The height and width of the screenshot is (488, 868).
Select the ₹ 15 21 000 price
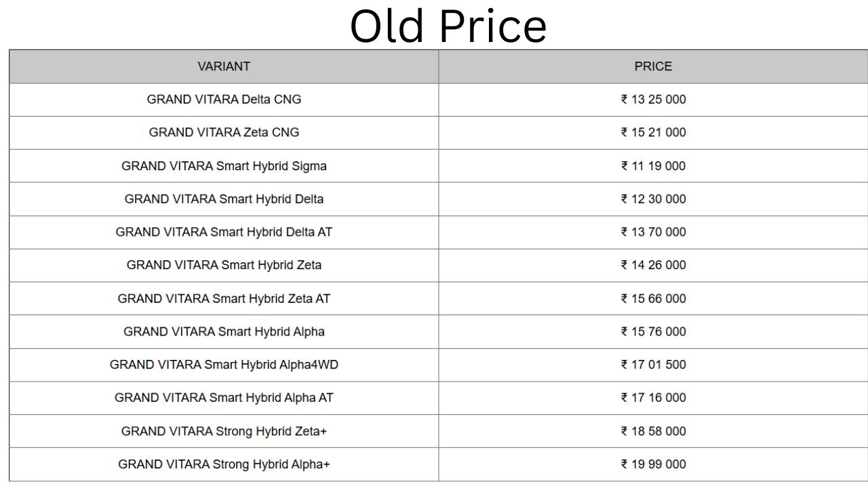pos(653,133)
